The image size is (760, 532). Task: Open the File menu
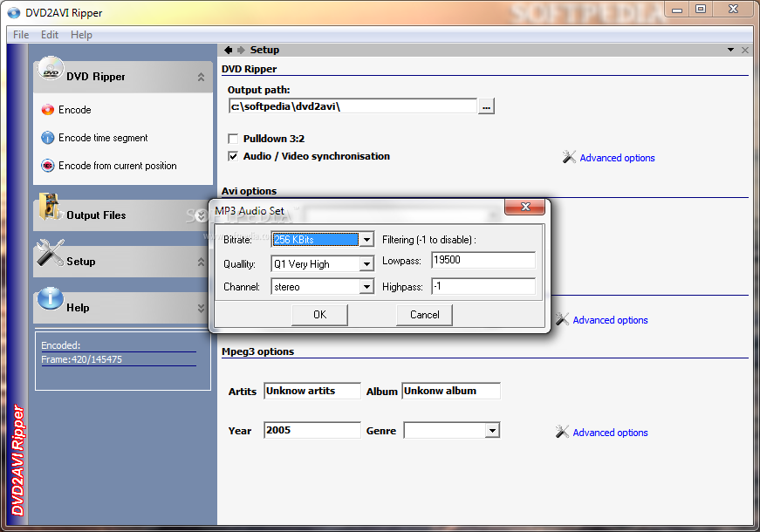coord(21,35)
